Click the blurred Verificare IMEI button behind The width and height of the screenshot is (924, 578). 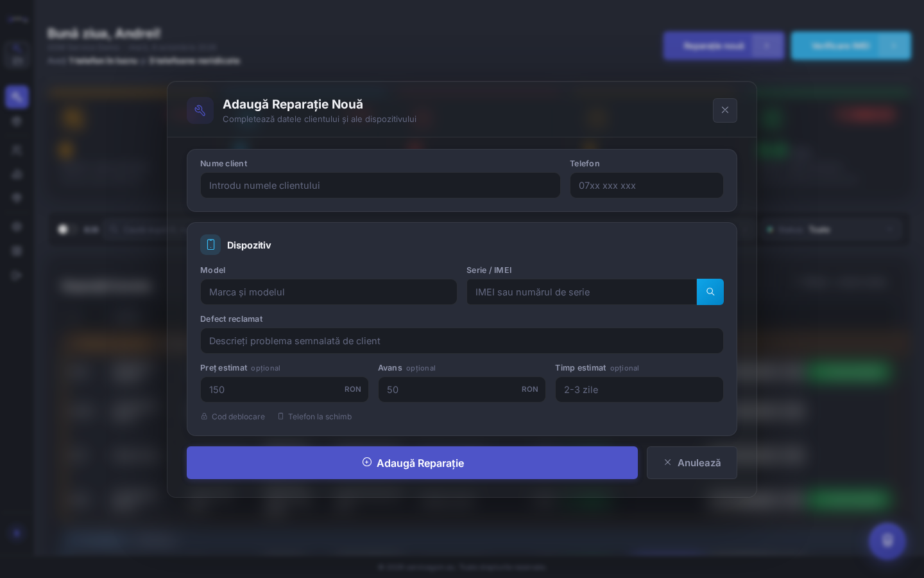pos(851,46)
